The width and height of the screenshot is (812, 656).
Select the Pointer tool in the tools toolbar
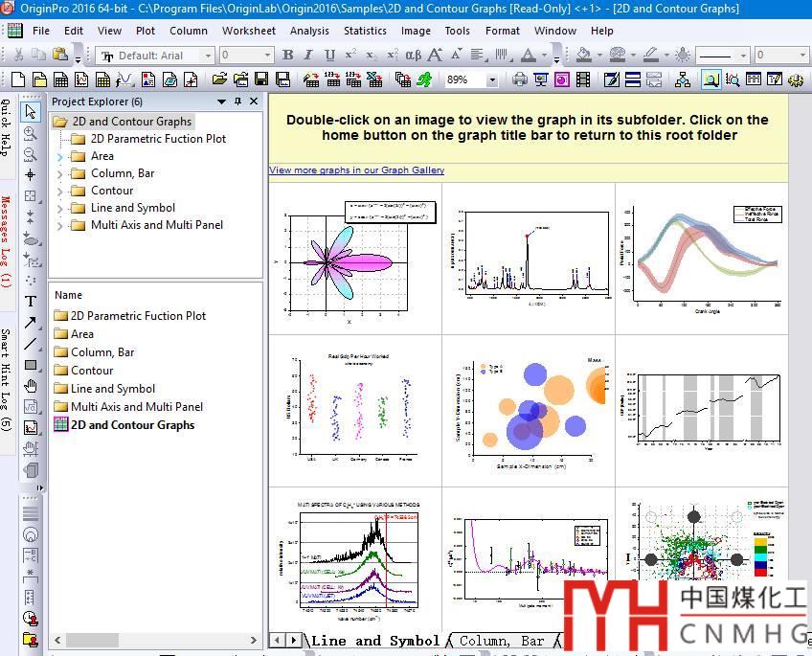pos(31,112)
